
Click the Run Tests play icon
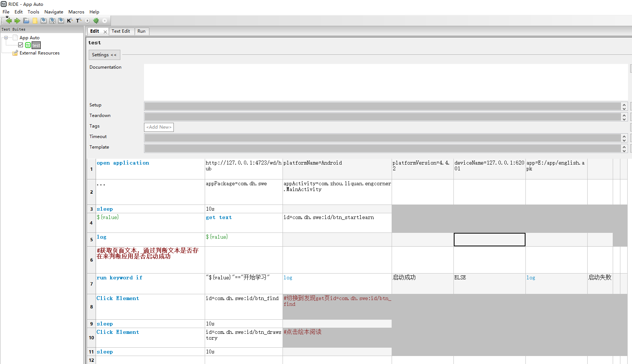tap(87, 21)
